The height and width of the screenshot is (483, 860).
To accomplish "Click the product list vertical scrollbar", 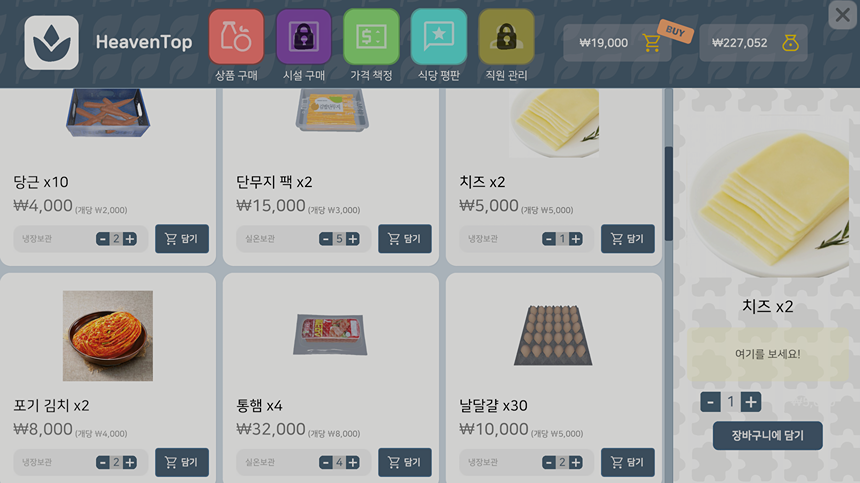I will tap(669, 193).
